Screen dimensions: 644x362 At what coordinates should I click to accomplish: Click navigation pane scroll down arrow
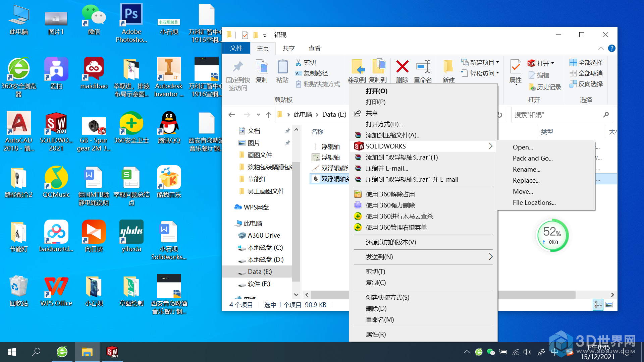(x=296, y=295)
